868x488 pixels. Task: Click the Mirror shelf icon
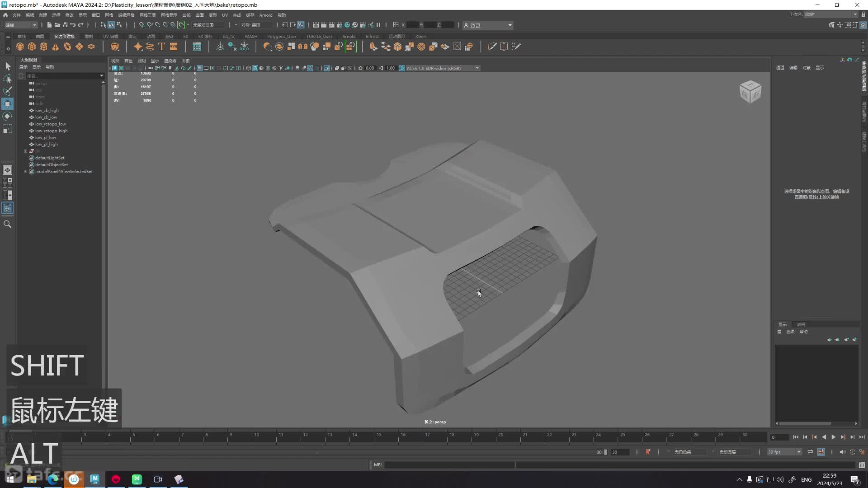click(303, 47)
